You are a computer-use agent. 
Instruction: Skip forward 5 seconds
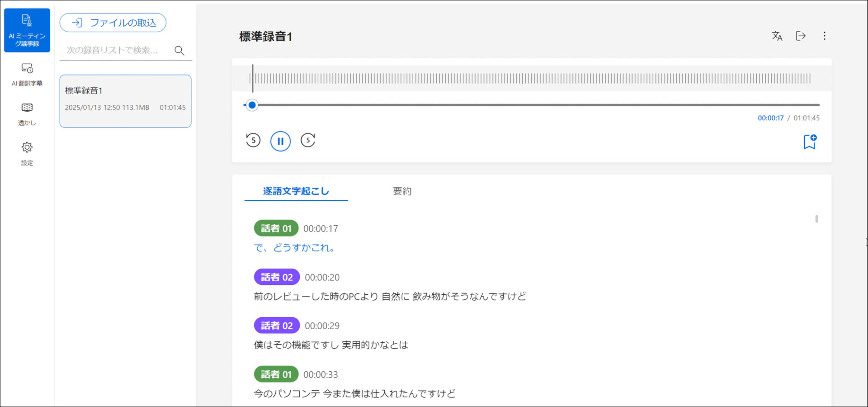[308, 140]
